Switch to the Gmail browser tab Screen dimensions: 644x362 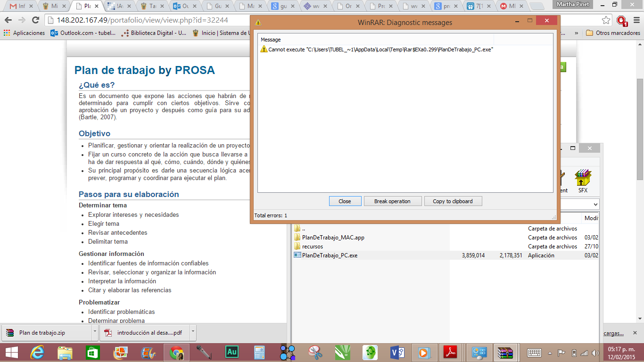(x=19, y=6)
